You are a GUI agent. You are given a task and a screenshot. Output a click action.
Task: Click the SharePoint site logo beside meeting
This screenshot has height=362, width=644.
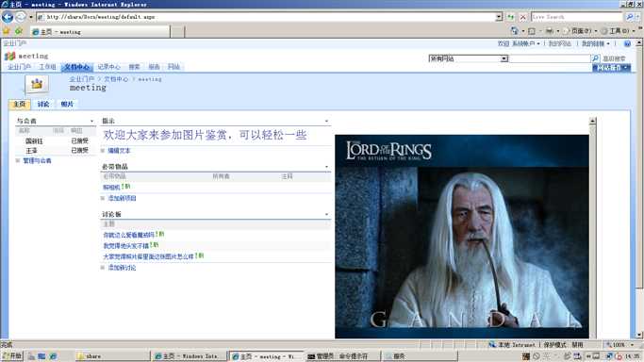[9, 56]
